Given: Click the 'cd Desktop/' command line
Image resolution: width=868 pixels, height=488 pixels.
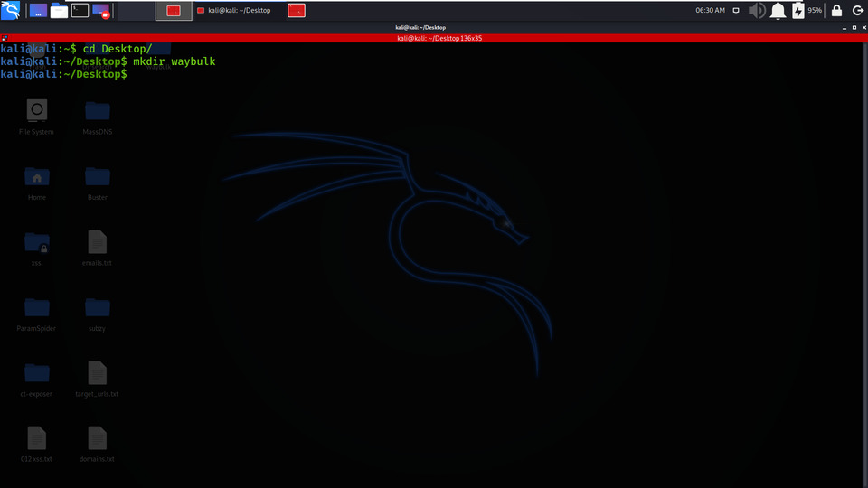Looking at the screenshot, I should [x=76, y=49].
